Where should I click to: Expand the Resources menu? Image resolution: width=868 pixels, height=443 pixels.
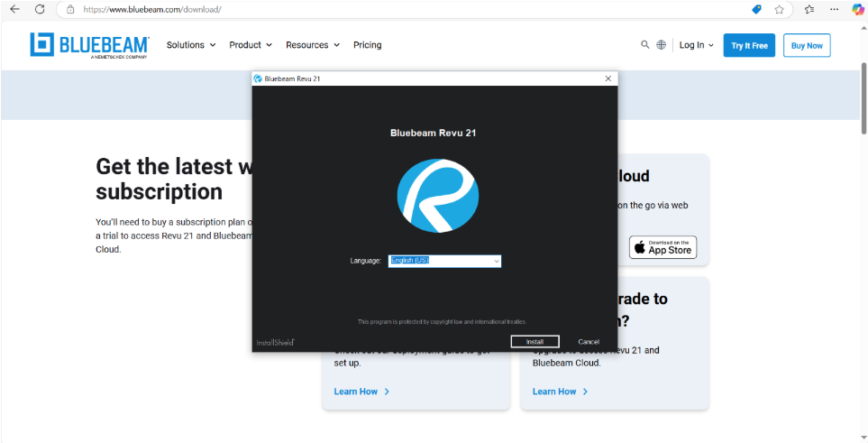coord(313,45)
